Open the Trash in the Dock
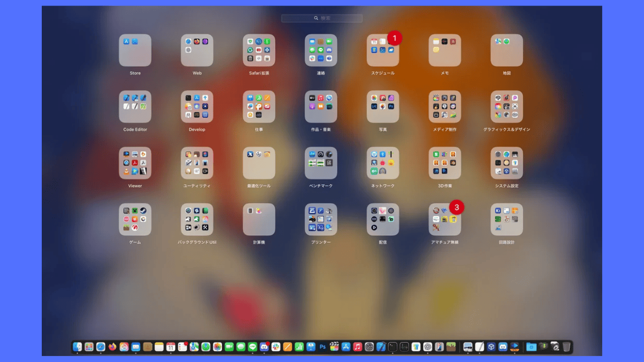Screen dimensions: 644x362 tap(567, 346)
